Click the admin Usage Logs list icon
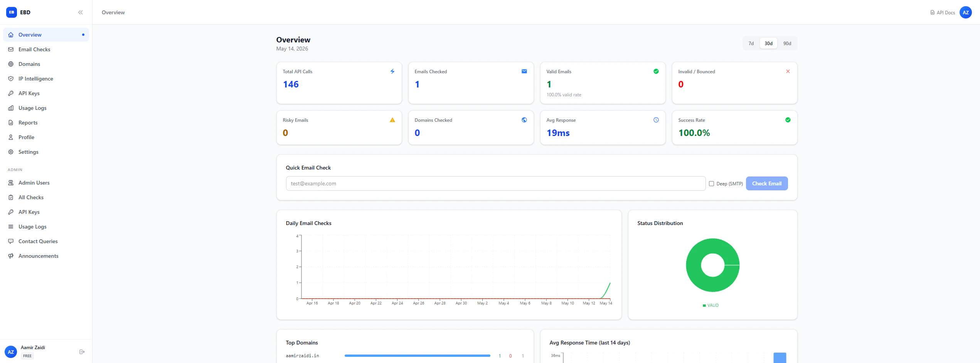 coord(11,227)
